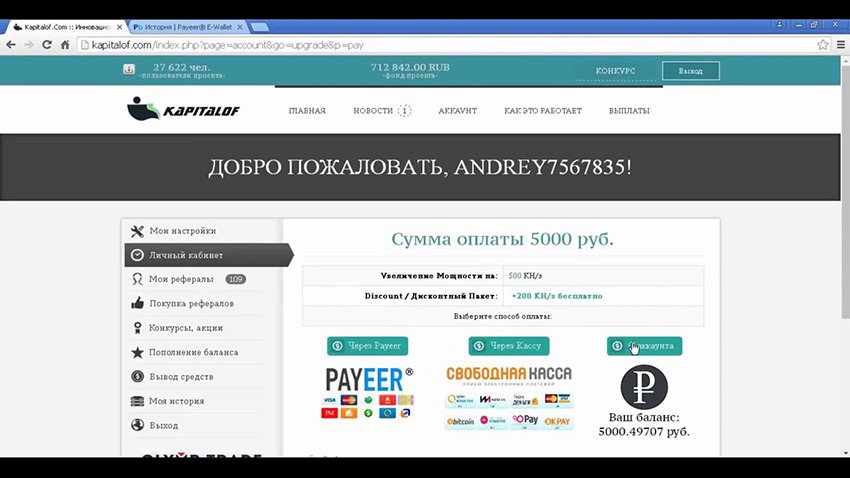Click the news count badge next to Новости

pos(404,111)
